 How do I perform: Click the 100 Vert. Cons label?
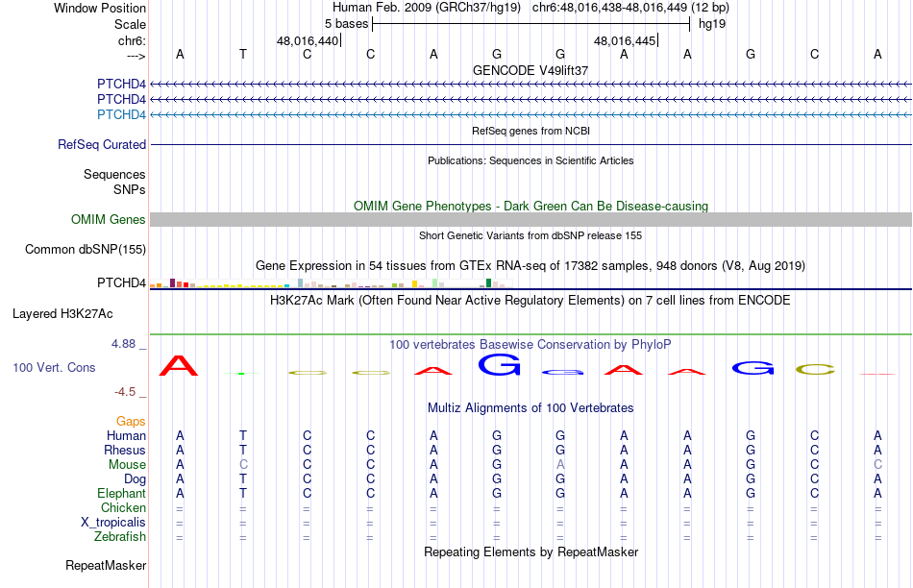tap(54, 367)
